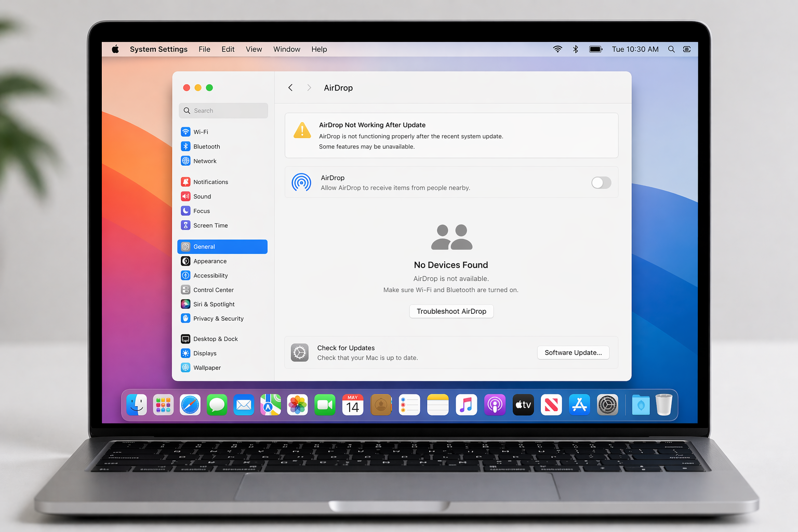
Task: Open the App Store from the Dock
Action: pyautogui.click(x=579, y=405)
